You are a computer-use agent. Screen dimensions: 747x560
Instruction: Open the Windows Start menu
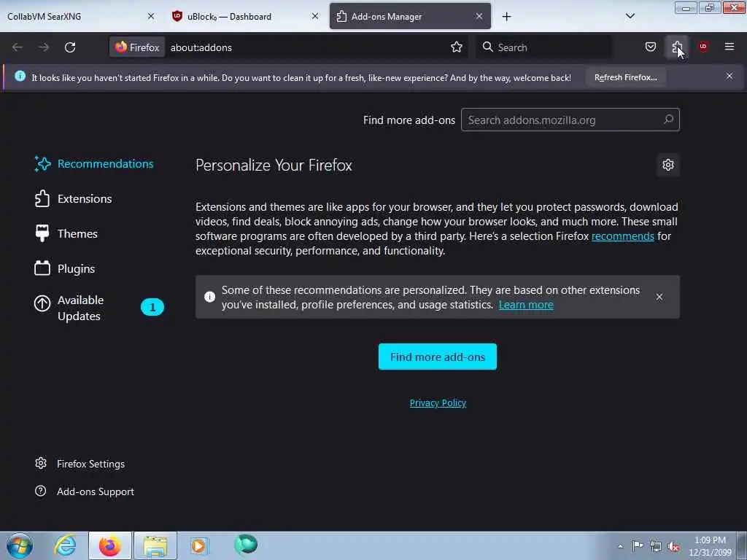point(20,545)
